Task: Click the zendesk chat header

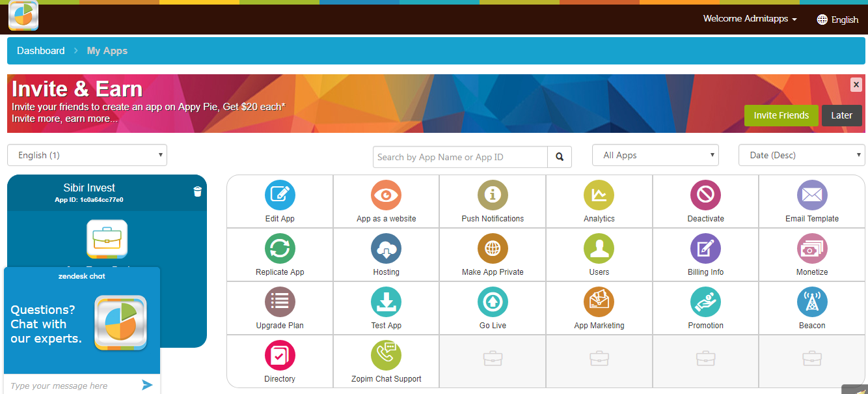Action: [x=82, y=276]
